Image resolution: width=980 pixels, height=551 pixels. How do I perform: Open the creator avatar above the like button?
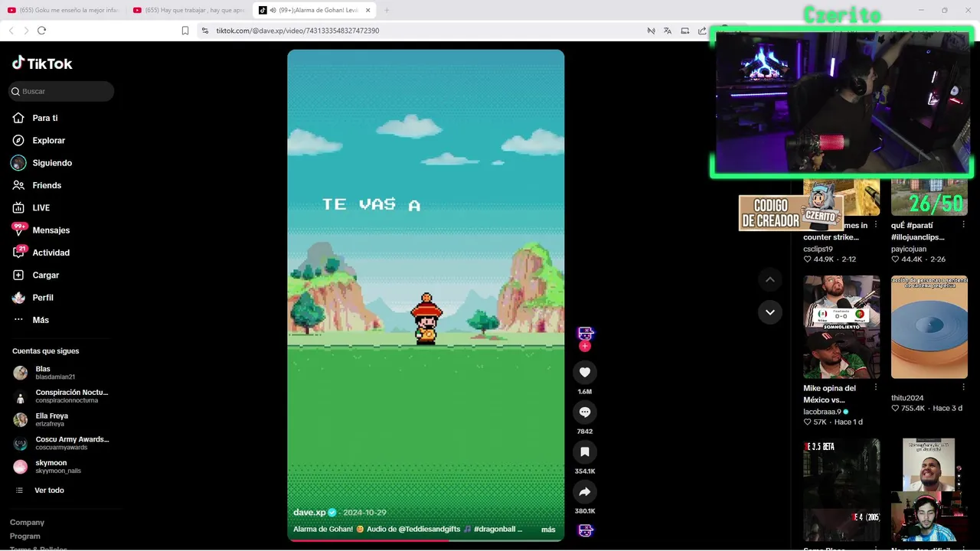click(x=585, y=334)
